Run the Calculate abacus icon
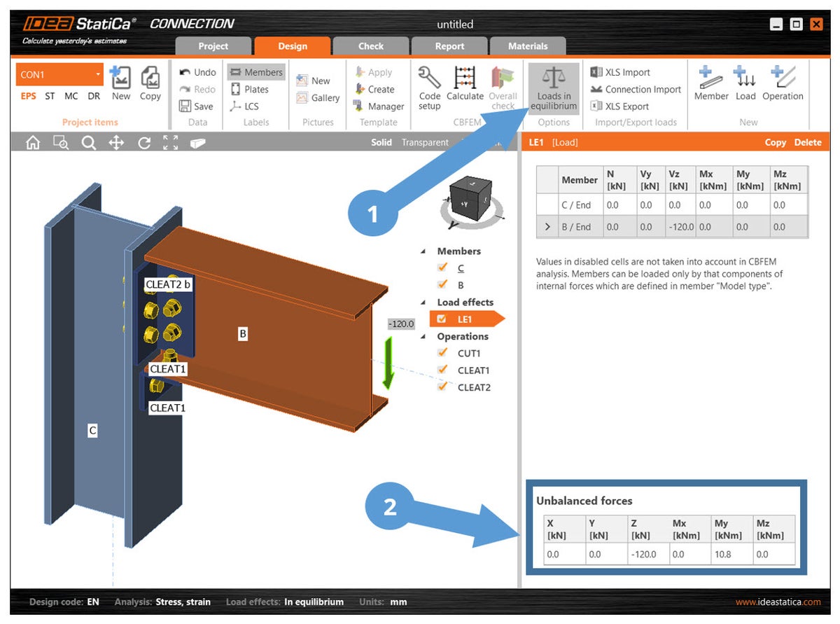Image resolution: width=840 pixels, height=624 pixels. pos(465,77)
